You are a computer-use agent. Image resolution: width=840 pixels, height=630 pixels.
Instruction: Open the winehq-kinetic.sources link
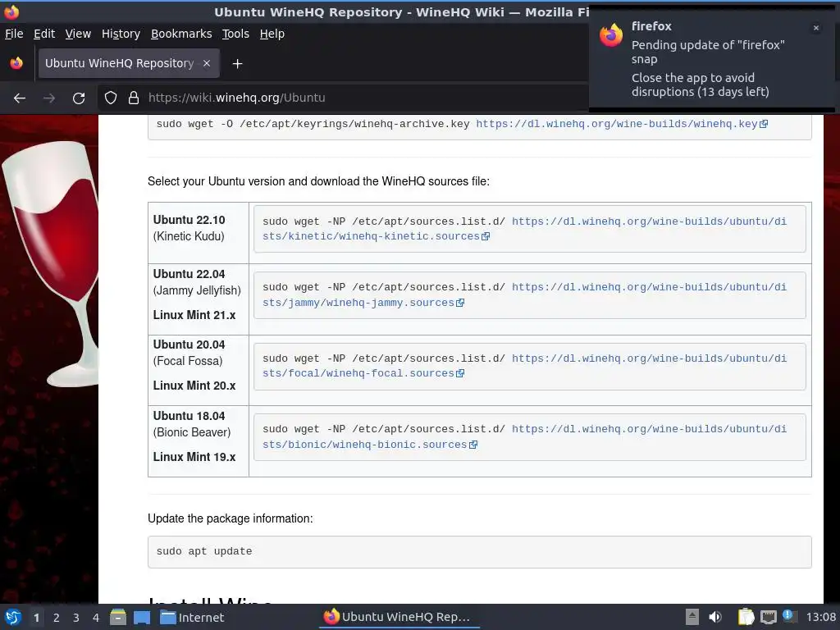coord(524,229)
